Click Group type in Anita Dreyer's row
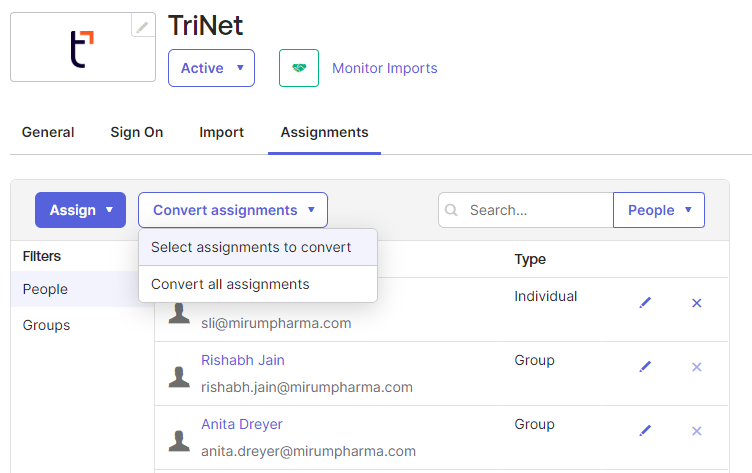Viewport: 752px width, 473px height. [x=534, y=424]
